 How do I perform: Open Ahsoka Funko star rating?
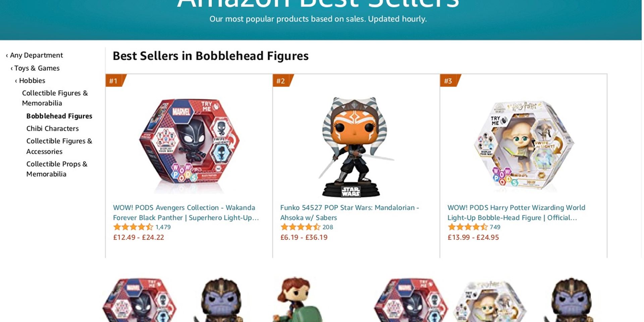pos(300,227)
